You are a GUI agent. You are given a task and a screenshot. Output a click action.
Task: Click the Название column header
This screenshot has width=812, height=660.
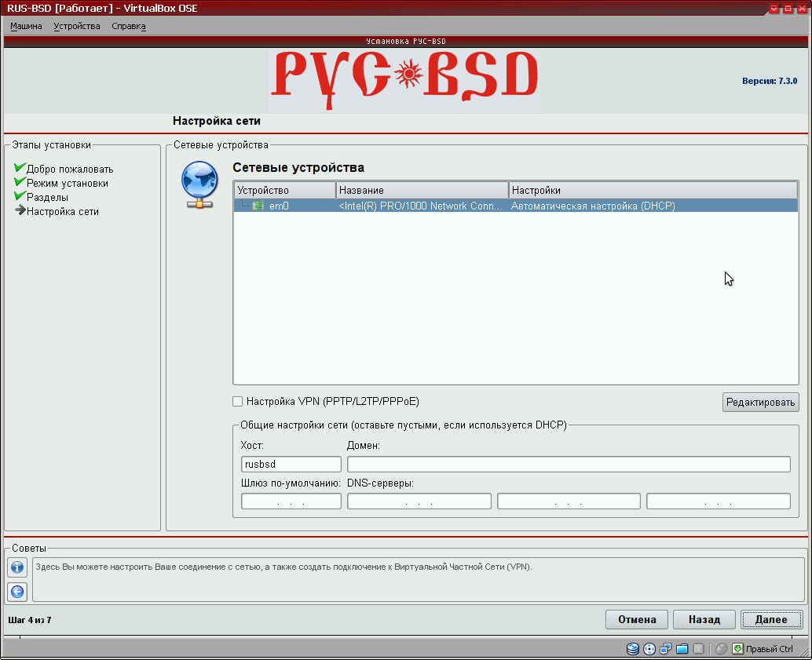click(x=422, y=190)
